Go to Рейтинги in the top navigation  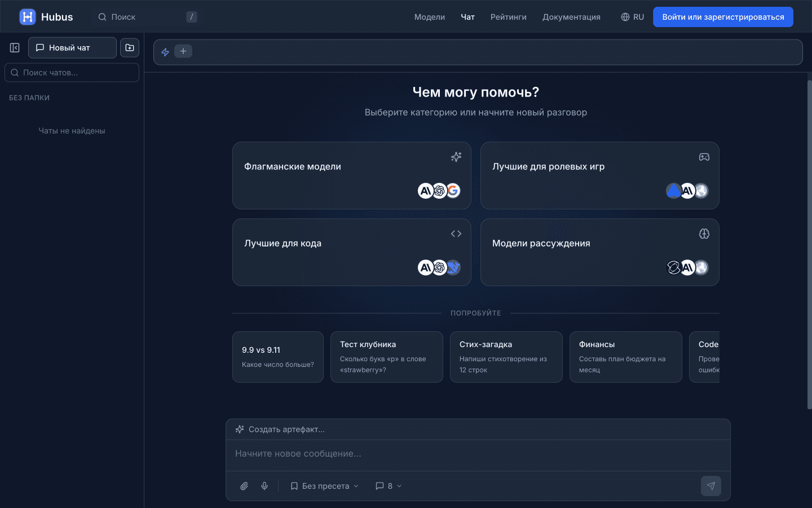(x=509, y=17)
